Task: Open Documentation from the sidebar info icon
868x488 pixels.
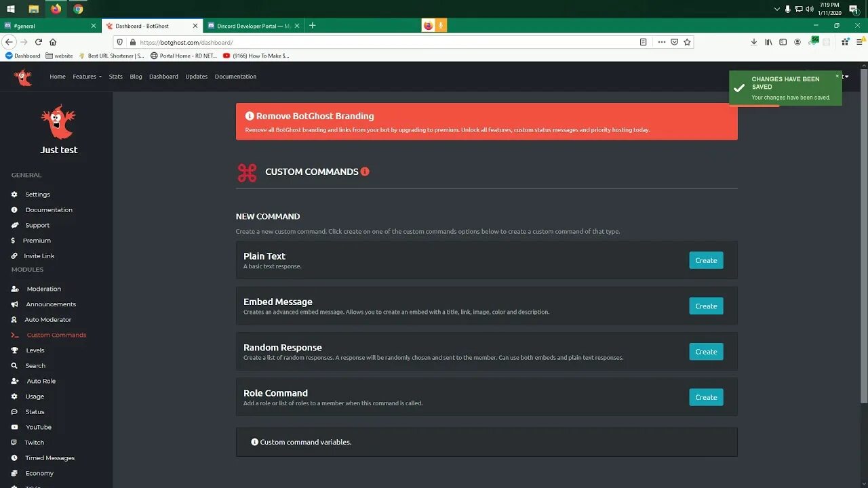Action: (14, 210)
